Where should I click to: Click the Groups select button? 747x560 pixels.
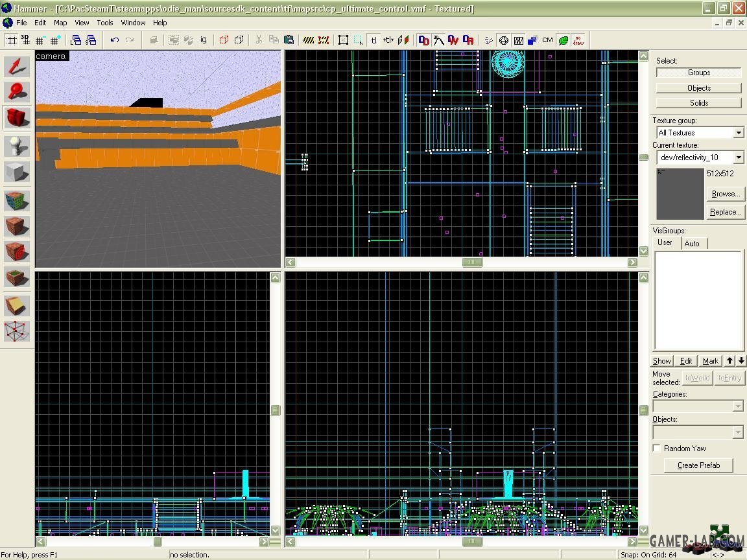click(699, 73)
